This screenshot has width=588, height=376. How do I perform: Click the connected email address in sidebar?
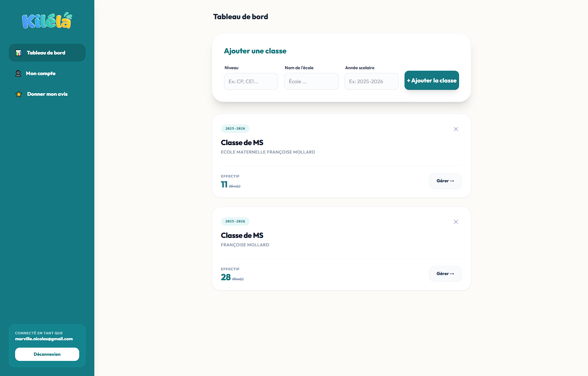(x=44, y=339)
